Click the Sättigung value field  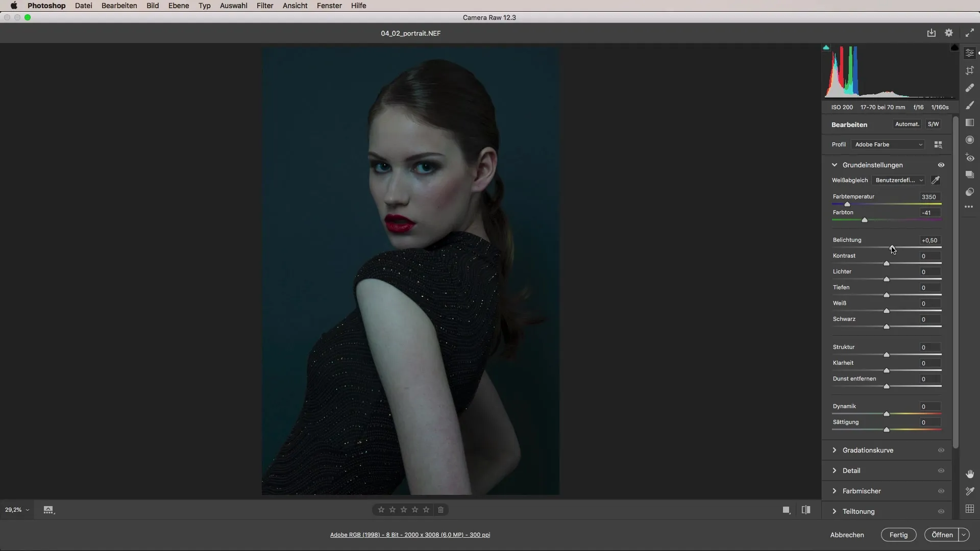pyautogui.click(x=930, y=422)
